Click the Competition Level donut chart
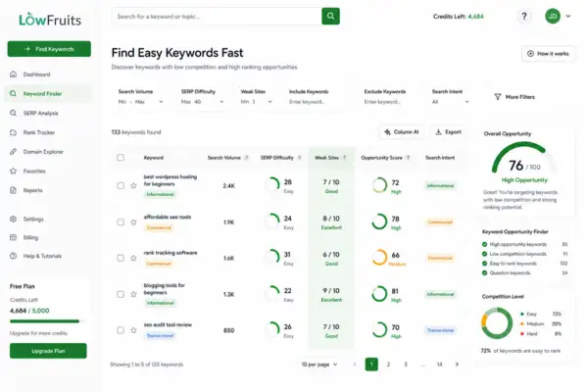Image resolution: width=588 pixels, height=392 pixels. pos(497,323)
